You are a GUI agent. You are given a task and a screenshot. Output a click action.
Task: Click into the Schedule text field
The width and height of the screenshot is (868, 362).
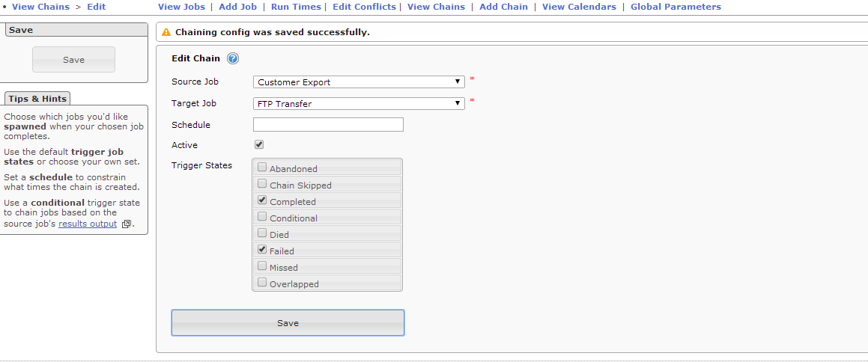(328, 125)
